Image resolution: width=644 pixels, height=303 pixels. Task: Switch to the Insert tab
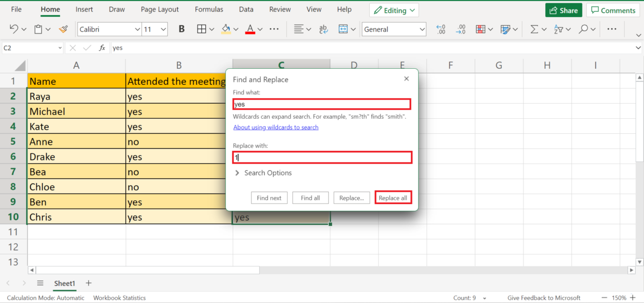[x=84, y=9]
